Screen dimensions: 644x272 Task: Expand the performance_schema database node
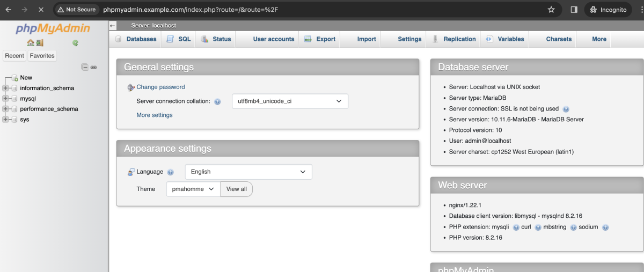coord(5,109)
